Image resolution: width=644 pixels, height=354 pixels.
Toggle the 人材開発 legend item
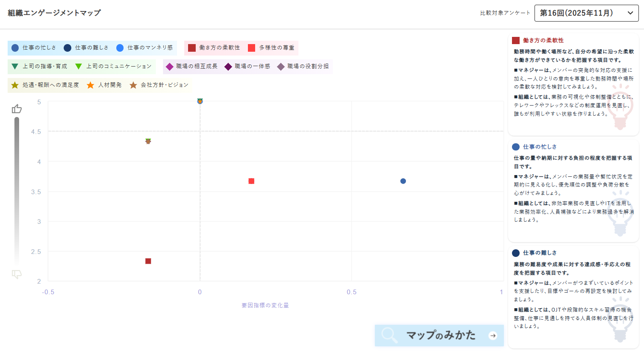(104, 85)
